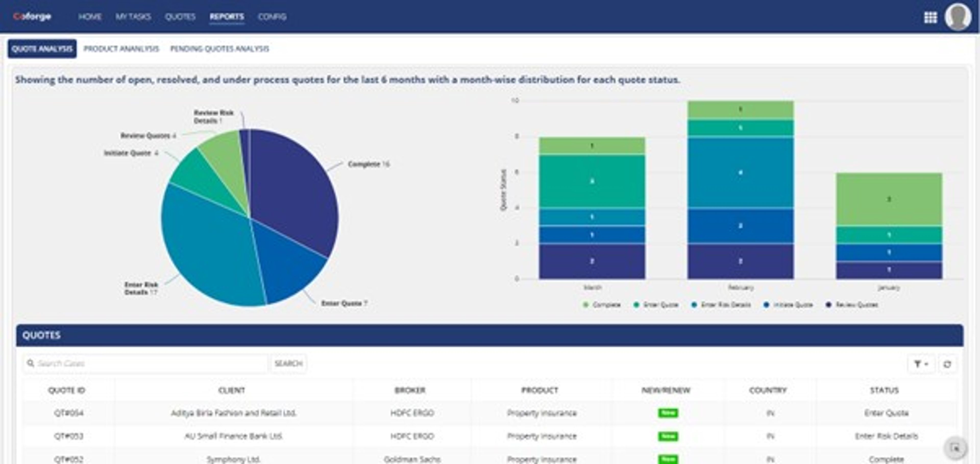Click Goldman Sachs broker cell
Screen dimensions: 980x464
click(x=412, y=459)
